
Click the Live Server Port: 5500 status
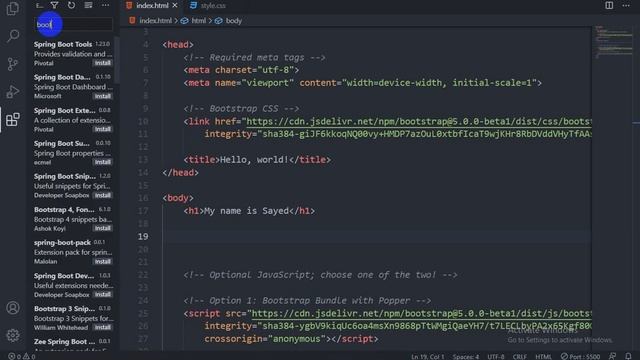pyautogui.click(x=580, y=356)
